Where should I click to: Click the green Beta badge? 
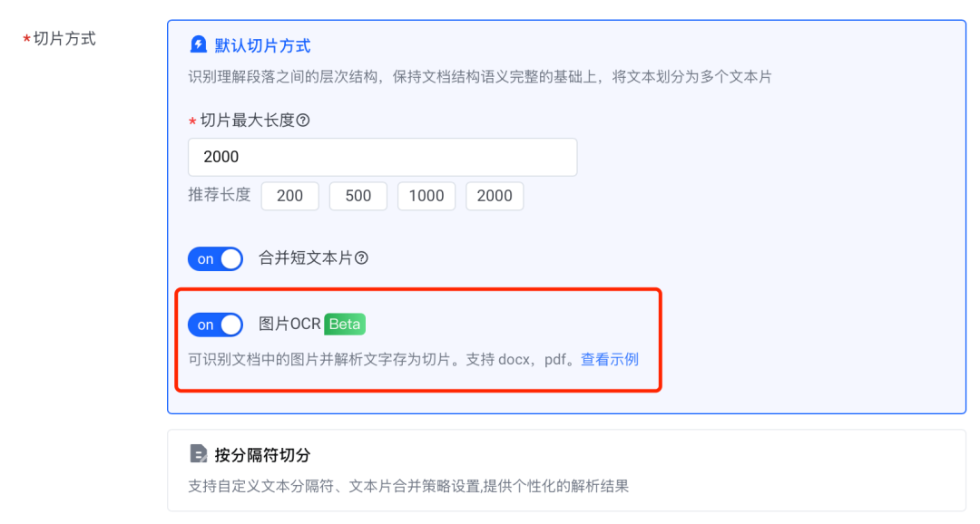click(x=345, y=325)
